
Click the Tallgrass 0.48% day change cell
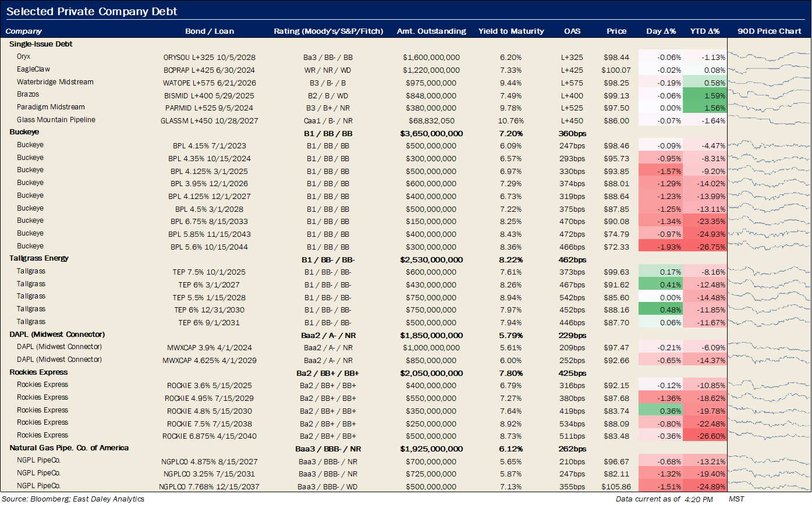pyautogui.click(x=661, y=310)
